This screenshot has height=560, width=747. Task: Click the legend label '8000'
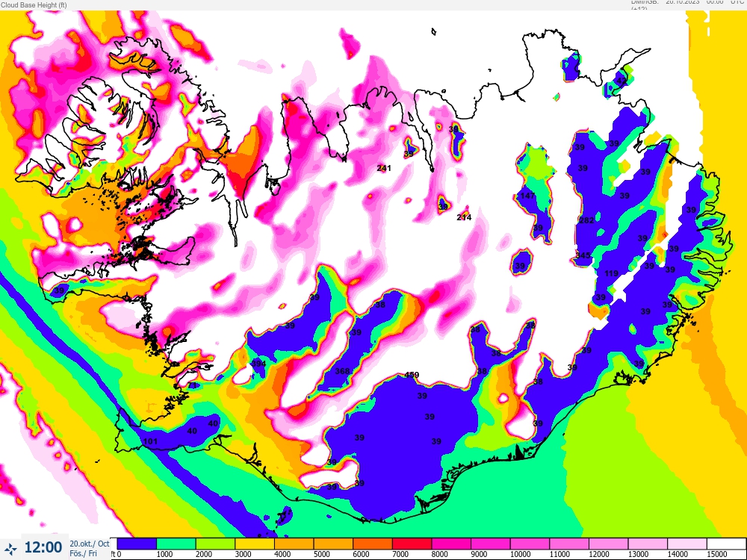click(x=439, y=554)
